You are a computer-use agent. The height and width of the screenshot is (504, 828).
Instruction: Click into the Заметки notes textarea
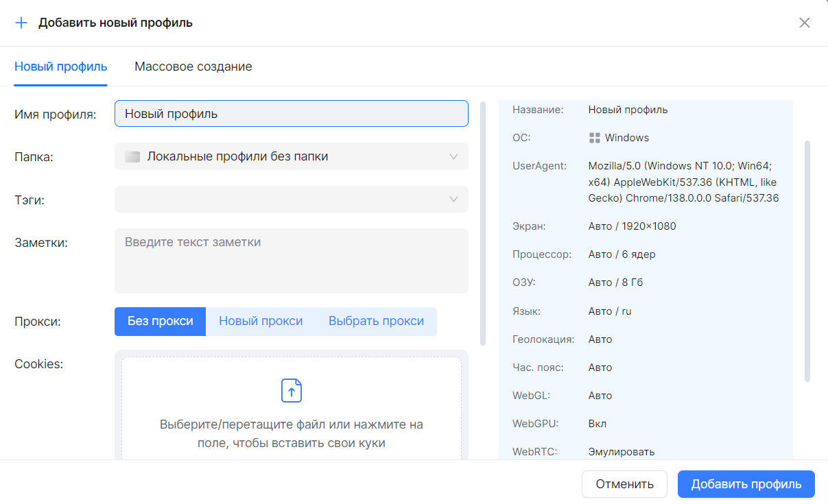pos(291,261)
